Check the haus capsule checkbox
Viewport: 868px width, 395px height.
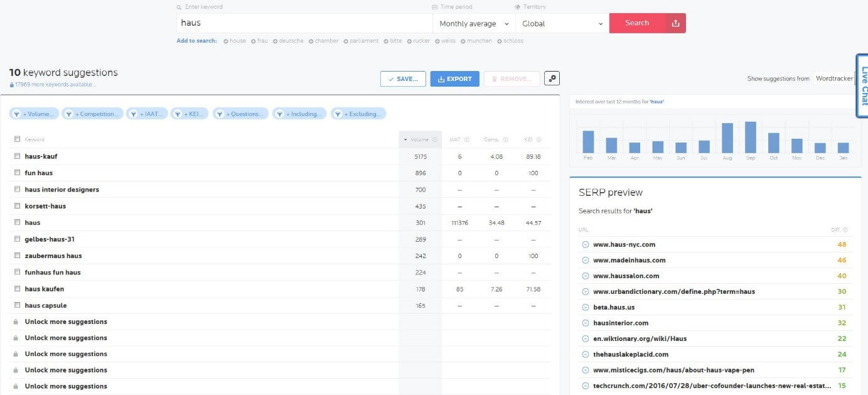17,305
